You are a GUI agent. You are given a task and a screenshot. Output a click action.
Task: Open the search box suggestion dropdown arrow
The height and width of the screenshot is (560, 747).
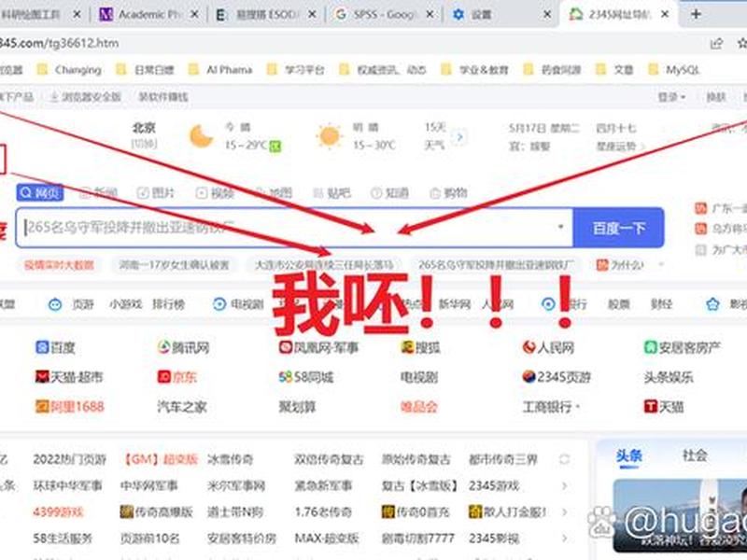561,227
